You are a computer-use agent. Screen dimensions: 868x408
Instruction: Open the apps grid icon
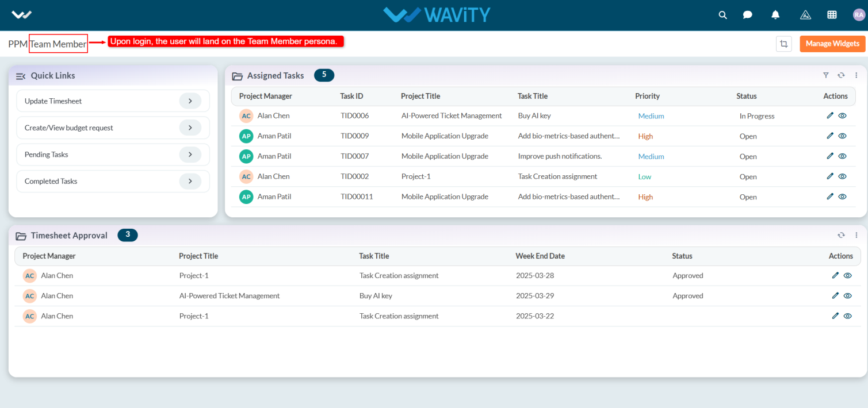point(832,15)
